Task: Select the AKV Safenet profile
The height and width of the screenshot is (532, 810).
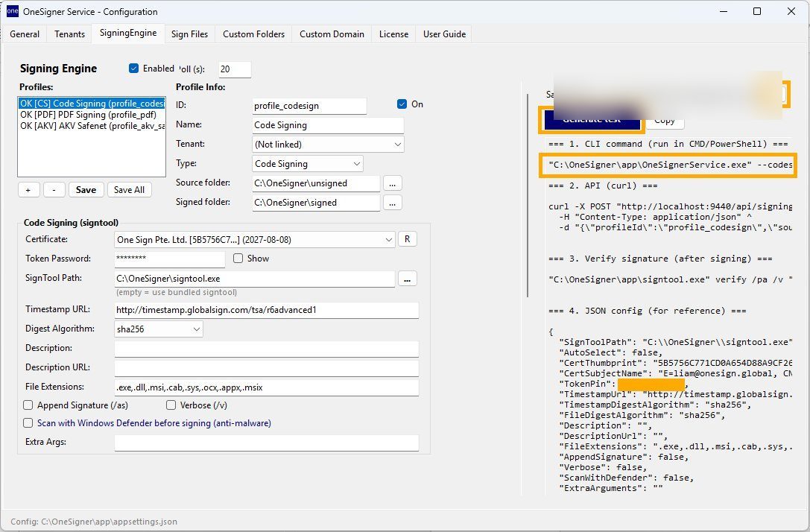Action: click(x=92, y=125)
